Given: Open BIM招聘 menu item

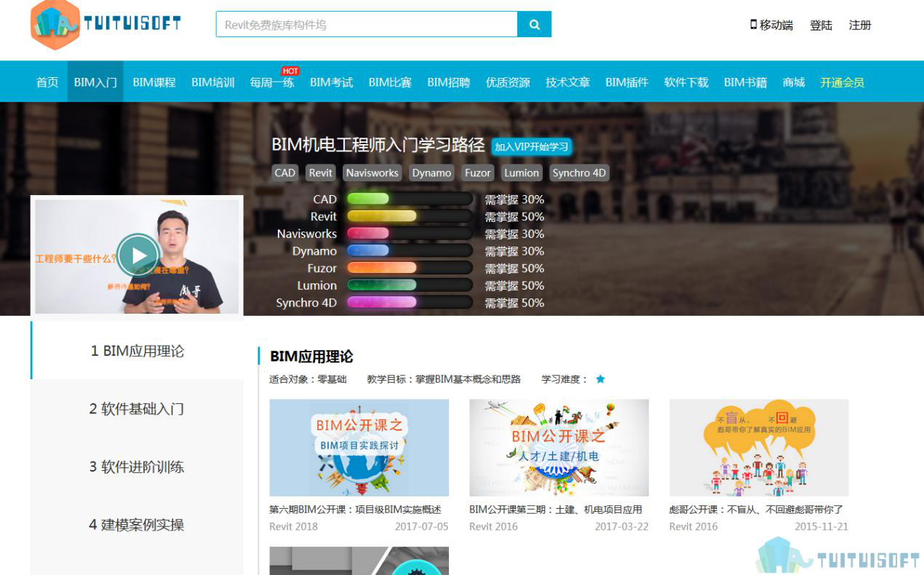Looking at the screenshot, I should (x=448, y=82).
